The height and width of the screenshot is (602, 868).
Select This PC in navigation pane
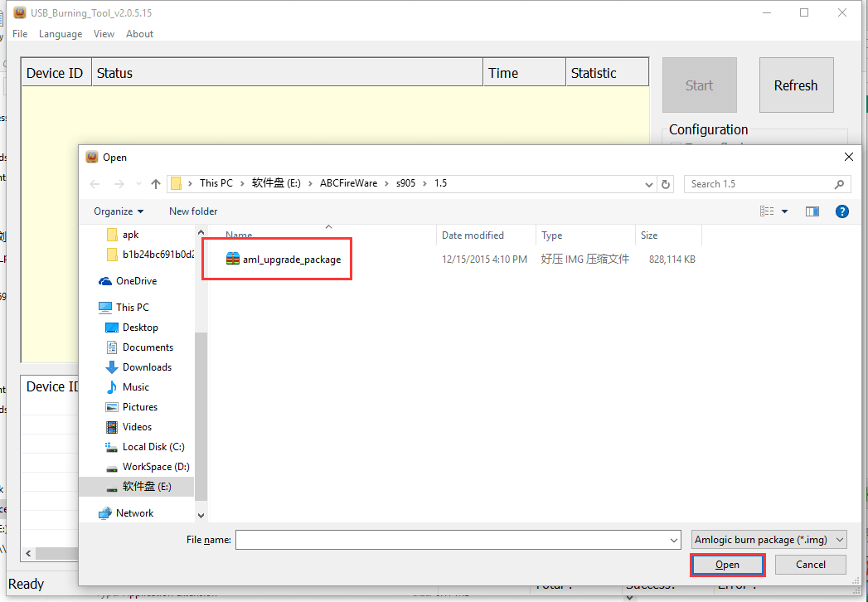(133, 307)
